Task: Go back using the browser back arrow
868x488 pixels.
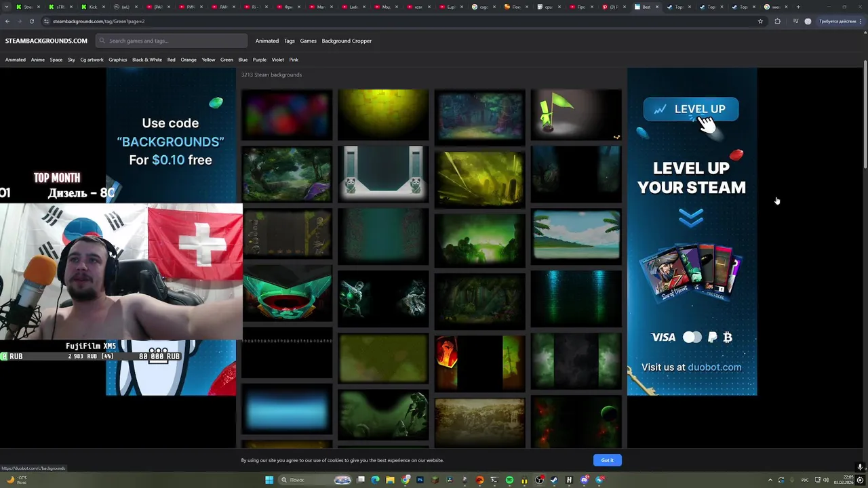Action: click(x=7, y=21)
